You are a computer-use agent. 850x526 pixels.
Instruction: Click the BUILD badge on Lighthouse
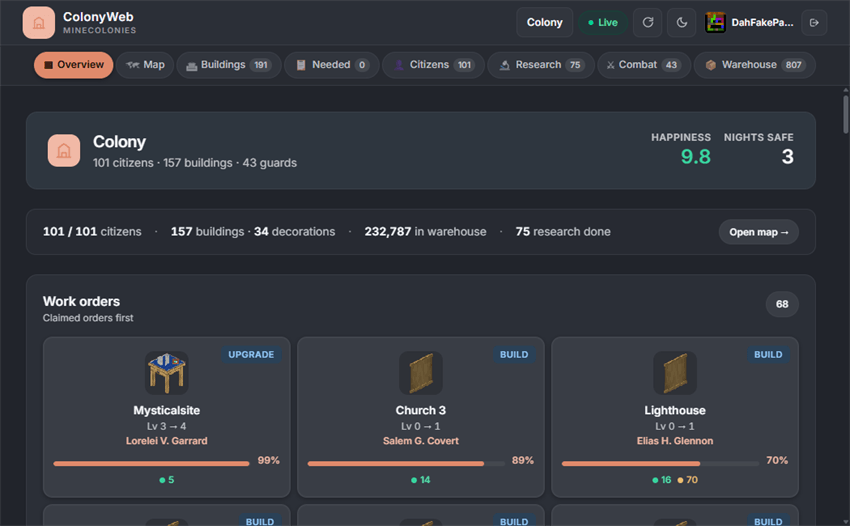[768, 355]
